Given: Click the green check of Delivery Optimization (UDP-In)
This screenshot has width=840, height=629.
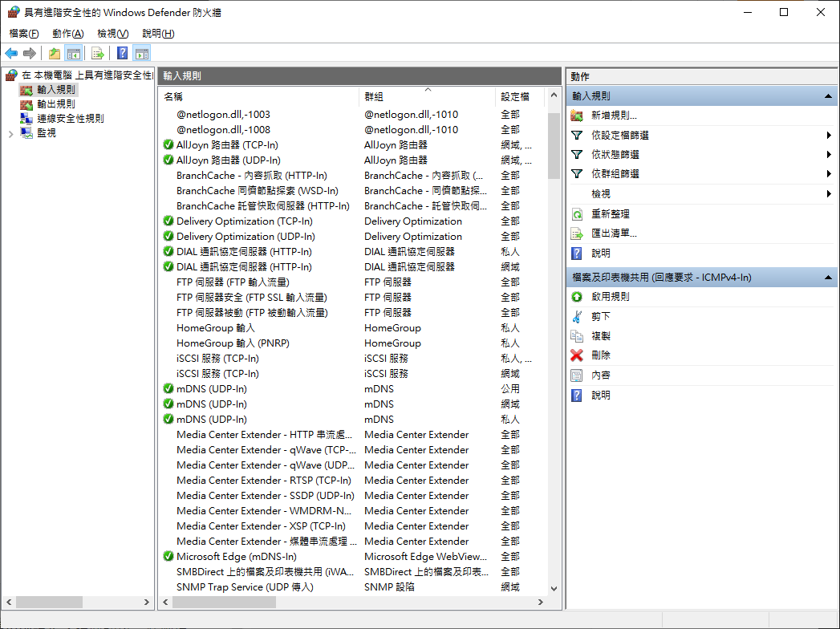Looking at the screenshot, I should (168, 236).
